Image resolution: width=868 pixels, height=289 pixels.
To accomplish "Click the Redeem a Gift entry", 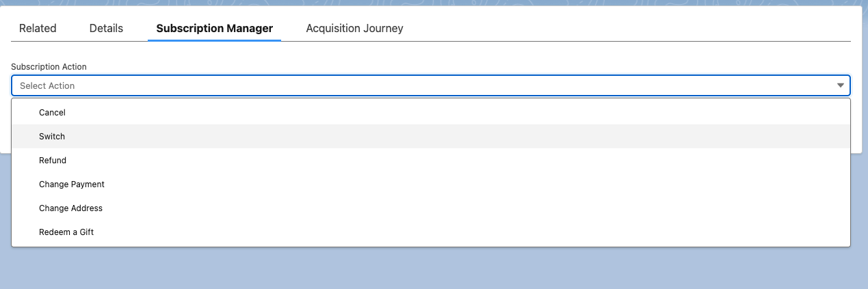I will coord(431,232).
